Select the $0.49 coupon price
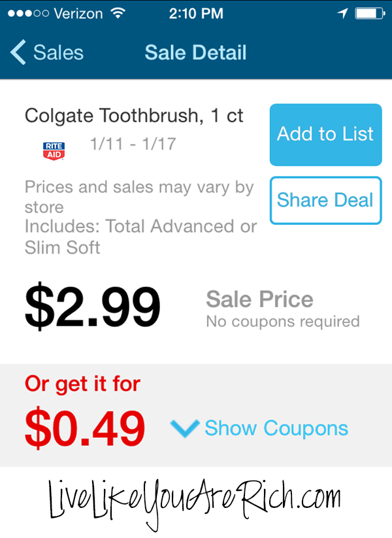 85,428
